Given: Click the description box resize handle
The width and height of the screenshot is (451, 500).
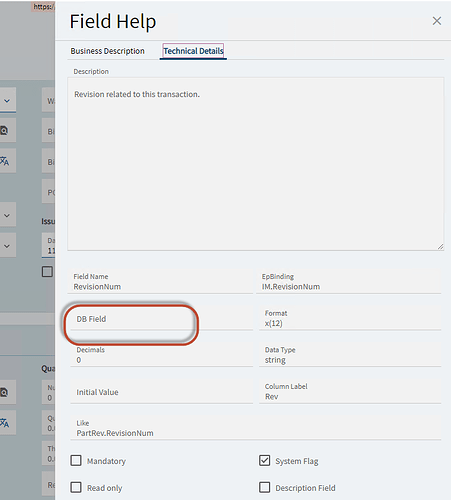Looking at the screenshot, I should 441,247.
